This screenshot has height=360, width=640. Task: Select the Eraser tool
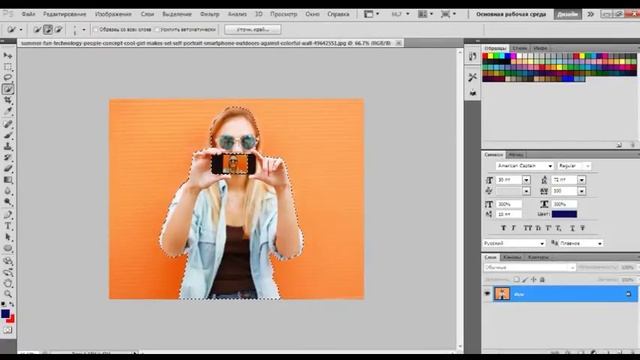click(8, 168)
